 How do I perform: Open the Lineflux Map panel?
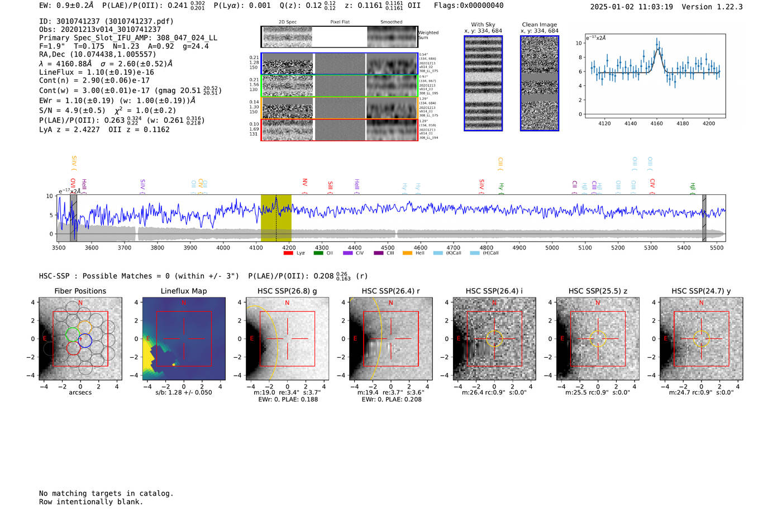[184, 339]
